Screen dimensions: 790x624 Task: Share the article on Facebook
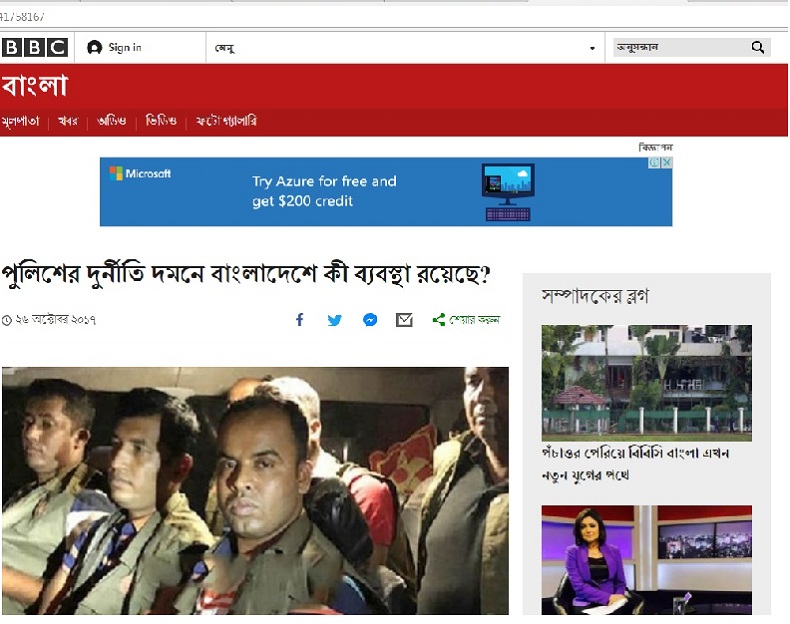[299, 320]
